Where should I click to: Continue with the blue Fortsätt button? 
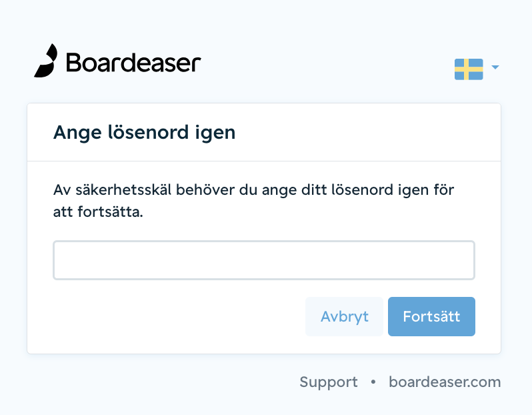431,316
